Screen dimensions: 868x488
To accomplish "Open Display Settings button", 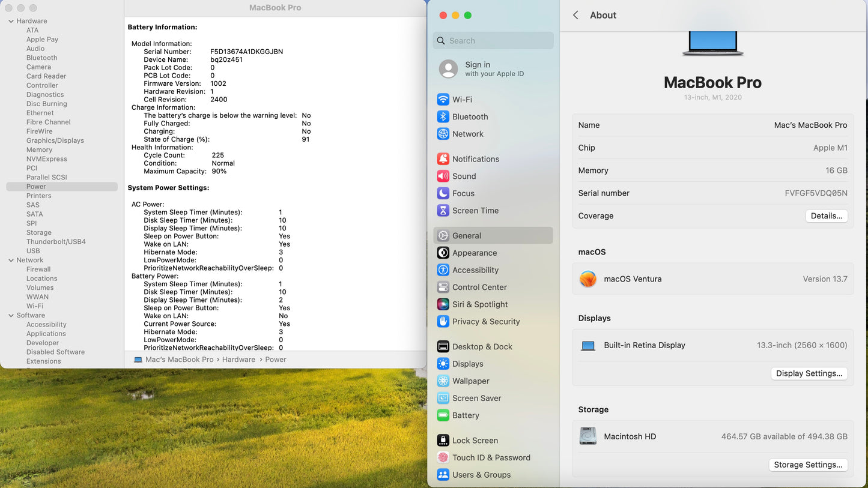I will (x=809, y=373).
